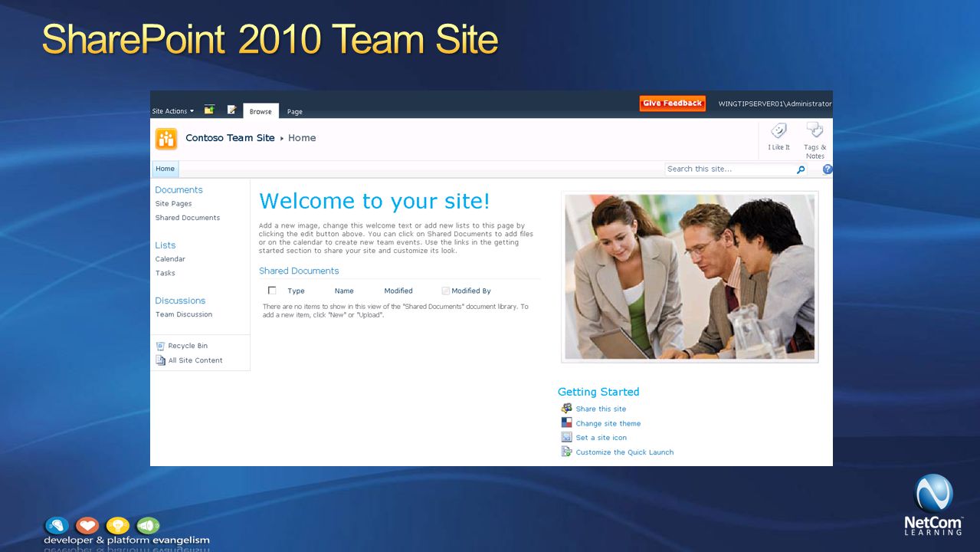Open Customize the Quick Launch link
Viewport: 980px width, 552px height.
(x=624, y=452)
